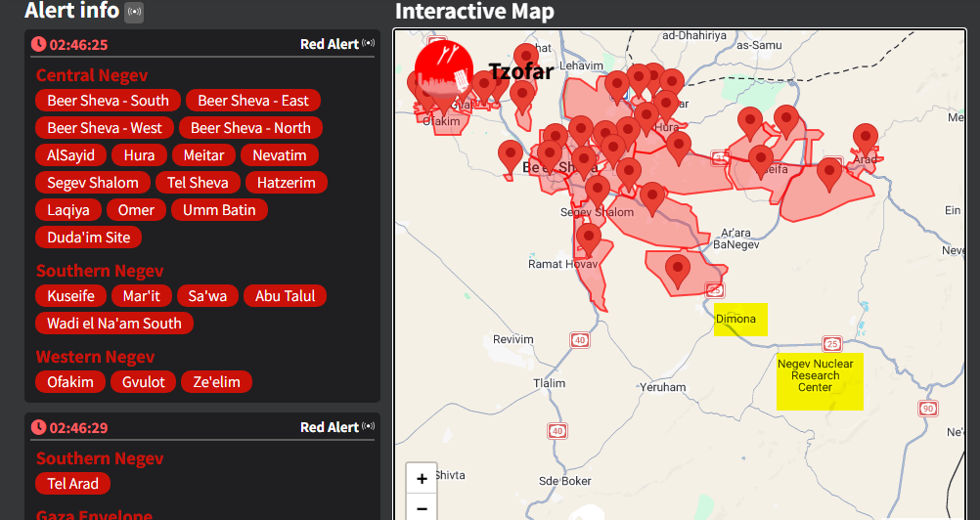Zoom in the map with plus button

422,479
